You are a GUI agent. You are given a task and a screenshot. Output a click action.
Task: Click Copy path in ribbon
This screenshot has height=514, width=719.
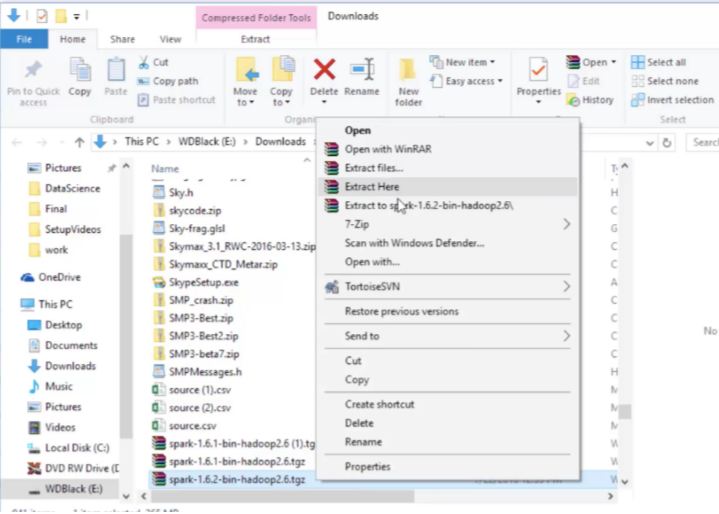click(x=168, y=81)
